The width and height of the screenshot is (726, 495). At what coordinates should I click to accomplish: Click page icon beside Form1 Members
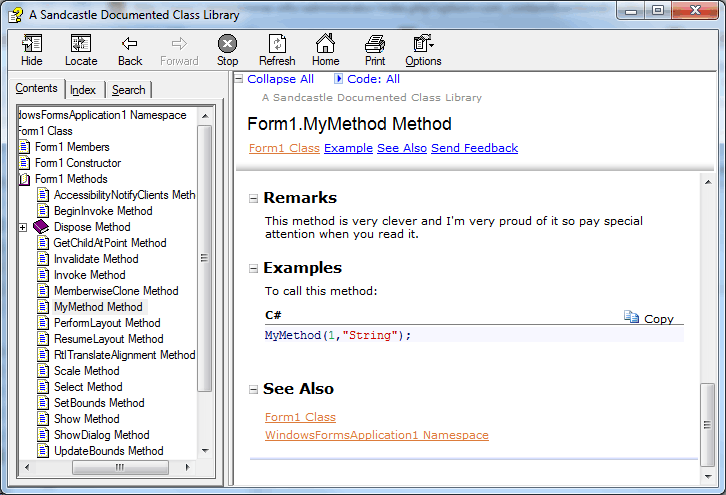coord(25,147)
